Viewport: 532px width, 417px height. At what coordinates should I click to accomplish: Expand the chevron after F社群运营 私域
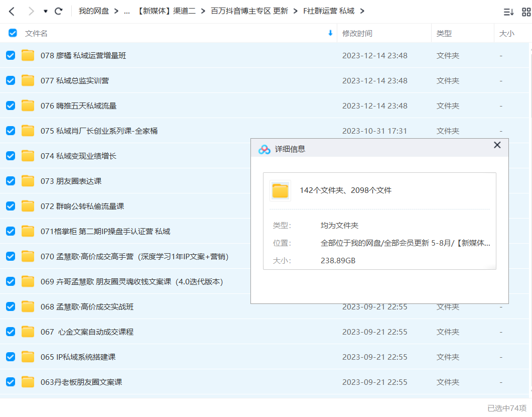362,11
